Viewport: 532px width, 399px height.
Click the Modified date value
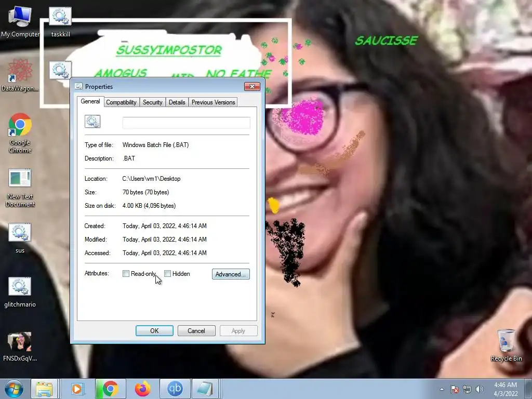[164, 240]
